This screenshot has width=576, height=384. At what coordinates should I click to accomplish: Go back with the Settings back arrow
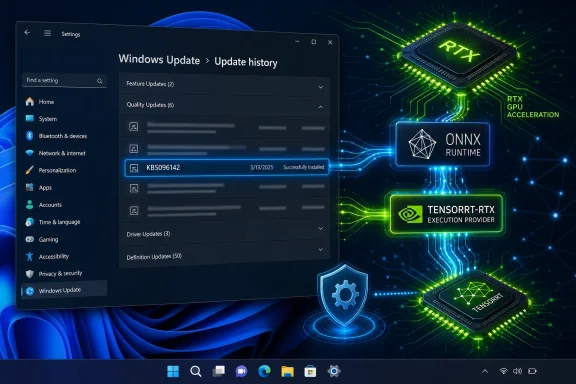pos(27,32)
